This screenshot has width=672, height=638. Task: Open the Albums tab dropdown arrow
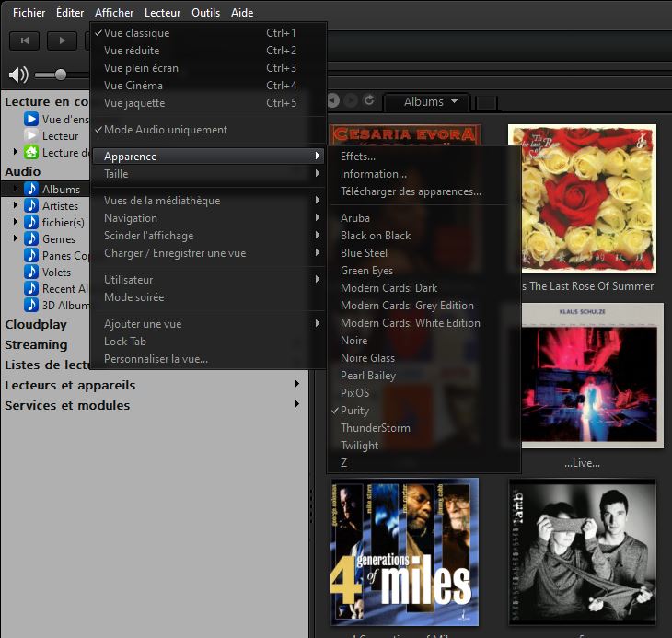click(x=456, y=101)
